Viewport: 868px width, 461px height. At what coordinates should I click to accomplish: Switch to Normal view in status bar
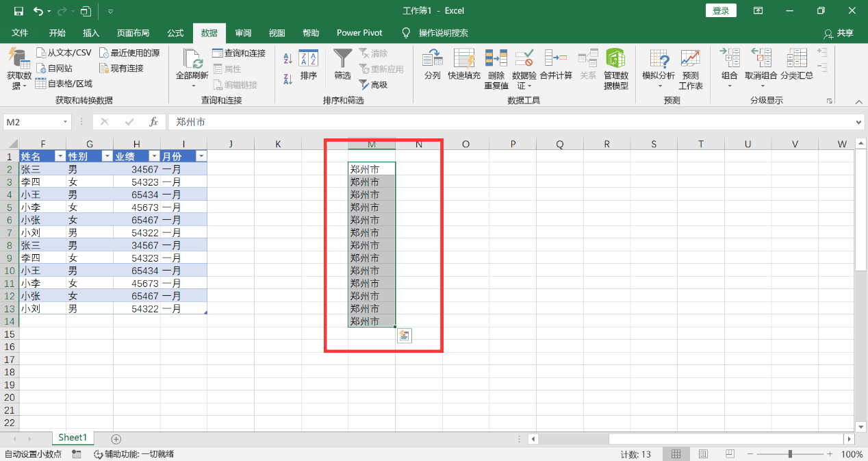click(x=676, y=454)
